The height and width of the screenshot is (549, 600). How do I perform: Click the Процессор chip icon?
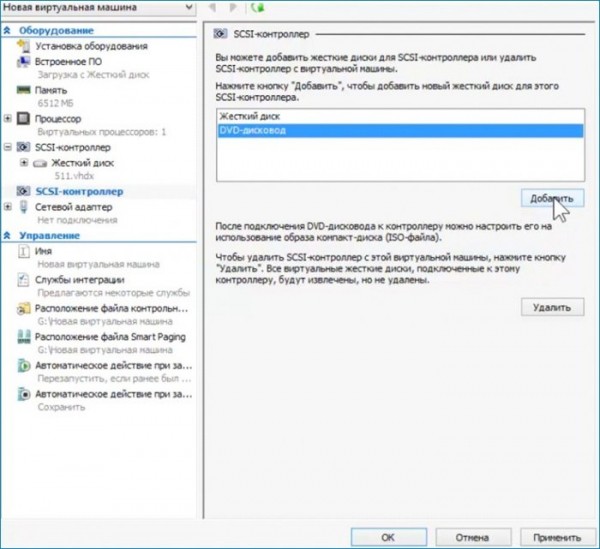point(23,119)
